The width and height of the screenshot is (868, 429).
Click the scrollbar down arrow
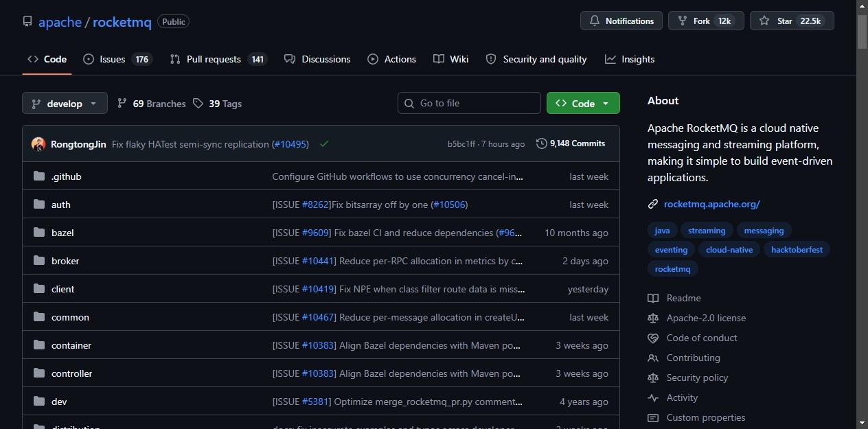(x=862, y=422)
